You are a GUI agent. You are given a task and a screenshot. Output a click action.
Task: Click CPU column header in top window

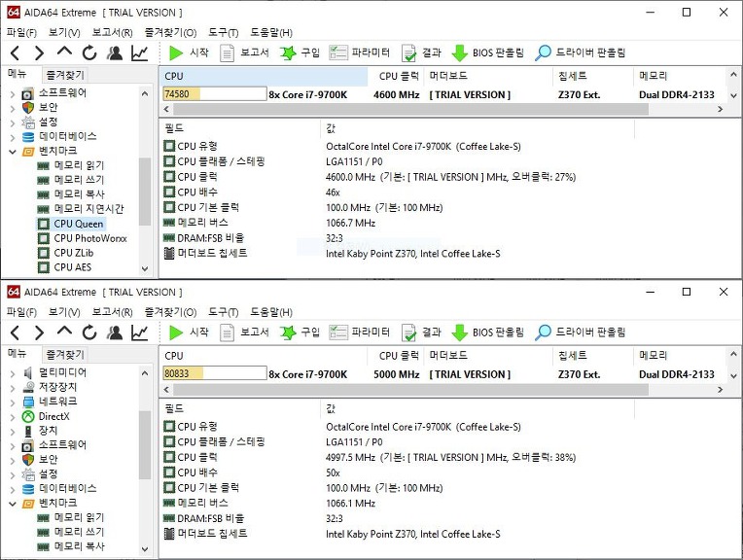[265, 76]
